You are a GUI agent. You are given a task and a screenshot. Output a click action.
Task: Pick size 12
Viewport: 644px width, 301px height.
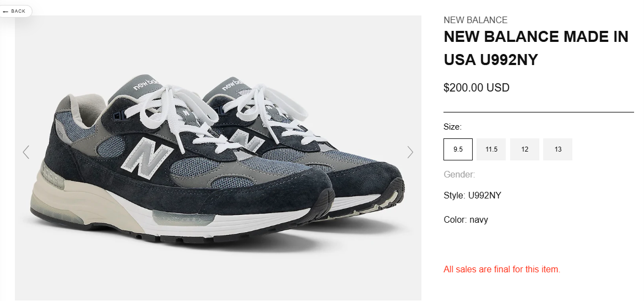tap(524, 149)
